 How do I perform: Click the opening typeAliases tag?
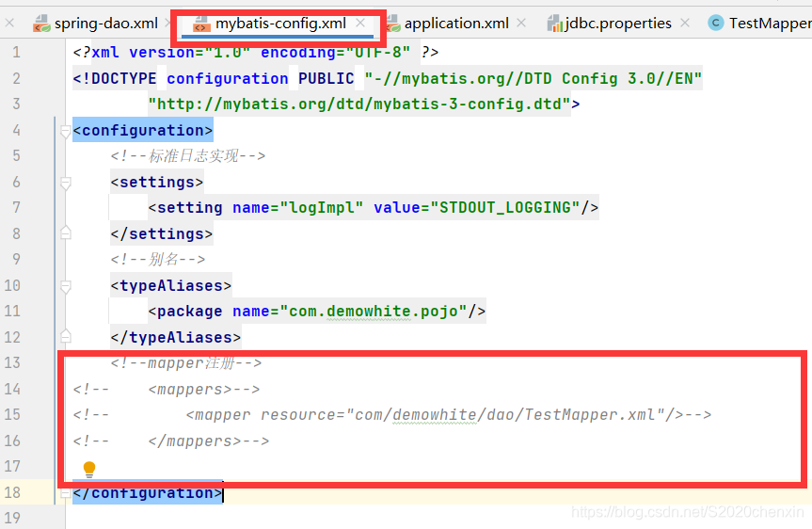coord(171,285)
